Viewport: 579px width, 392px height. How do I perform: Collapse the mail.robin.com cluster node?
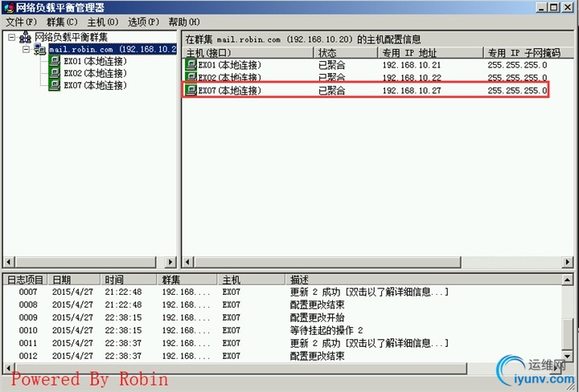[x=26, y=49]
